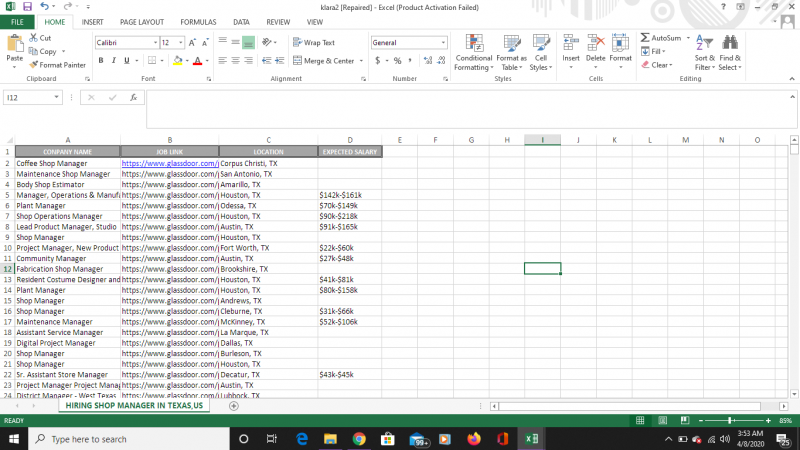
Task: Increase decimal places
Action: click(428, 61)
